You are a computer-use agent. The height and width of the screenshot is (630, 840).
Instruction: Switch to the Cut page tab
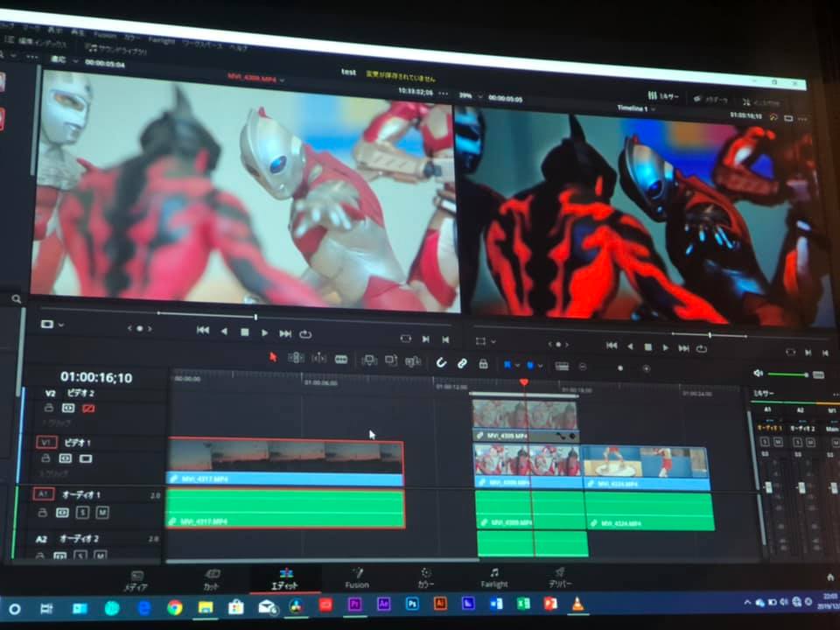pyautogui.click(x=211, y=579)
